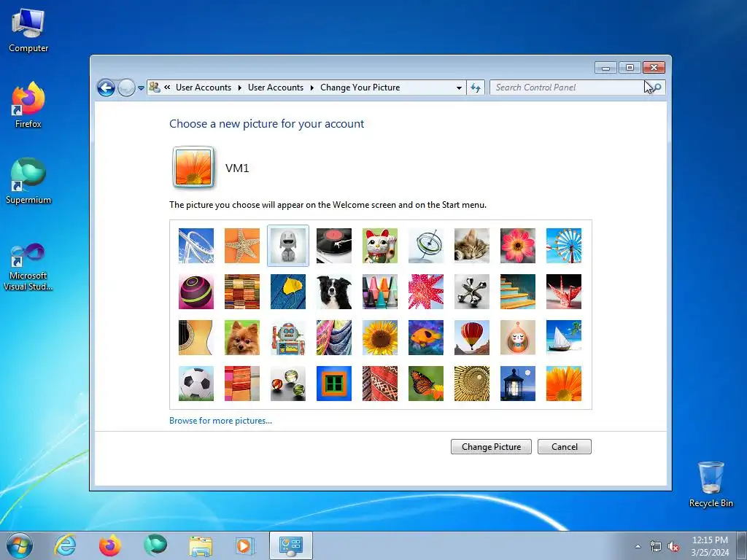The width and height of the screenshot is (747, 560).
Task: Open the Recycle Bin desktop icon
Action: 711,484
